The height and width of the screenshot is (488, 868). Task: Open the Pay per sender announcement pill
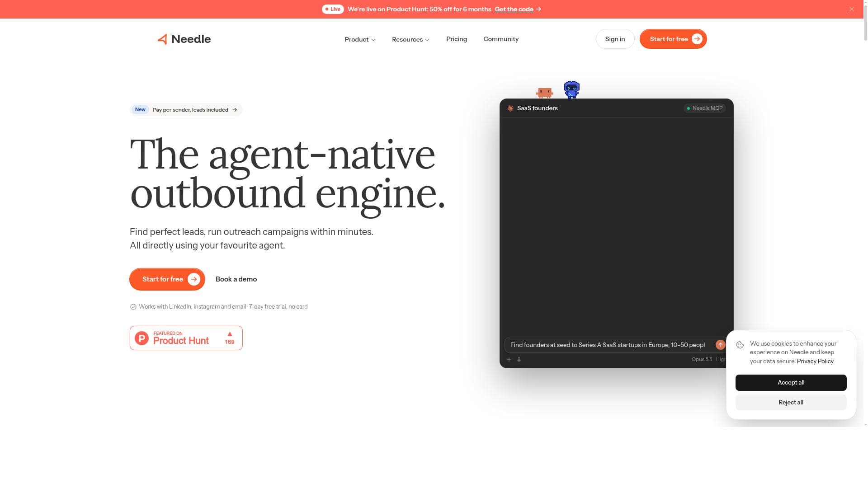click(186, 110)
